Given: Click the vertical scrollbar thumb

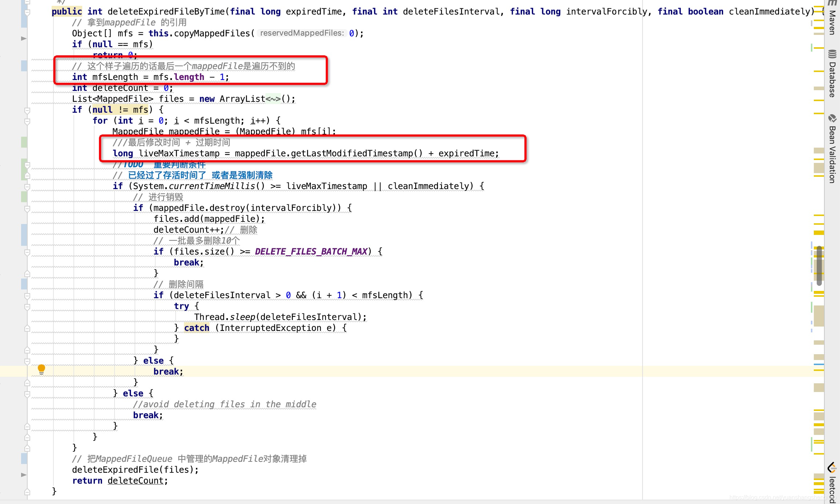Looking at the screenshot, I should click(x=819, y=265).
